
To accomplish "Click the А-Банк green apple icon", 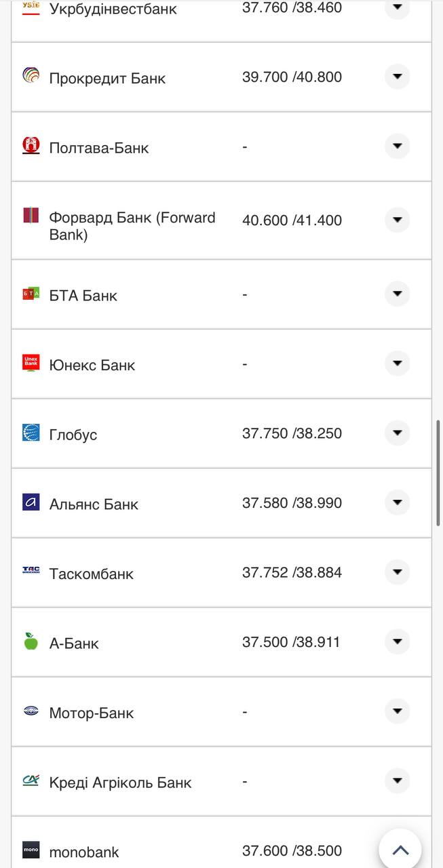I will point(31,642).
